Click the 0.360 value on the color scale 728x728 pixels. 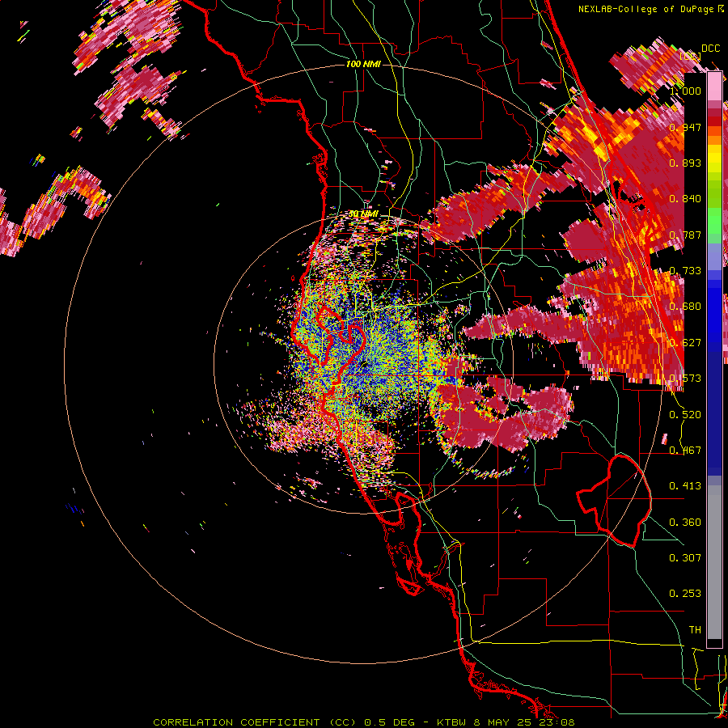pyautogui.click(x=686, y=523)
